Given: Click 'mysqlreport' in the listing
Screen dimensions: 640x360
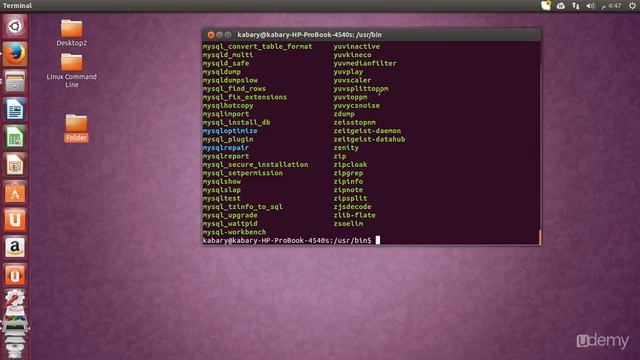Looking at the screenshot, I should 226,156.
